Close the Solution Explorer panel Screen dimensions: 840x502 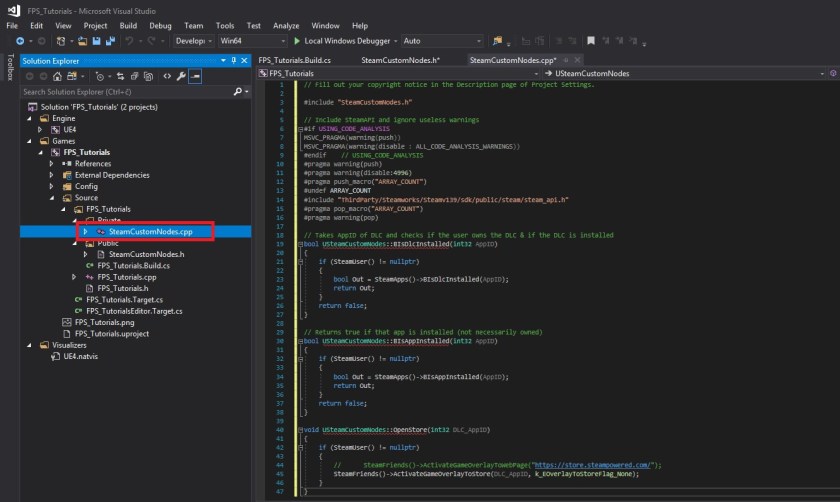click(x=244, y=61)
